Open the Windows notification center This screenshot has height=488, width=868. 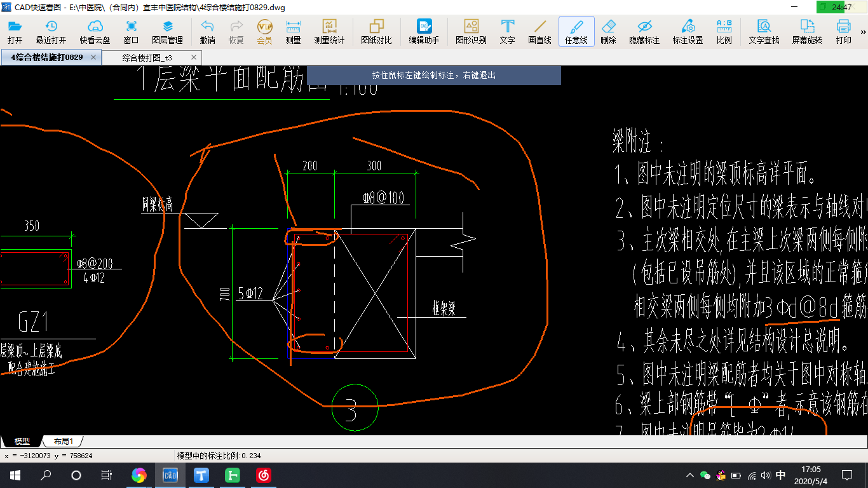coord(847,475)
